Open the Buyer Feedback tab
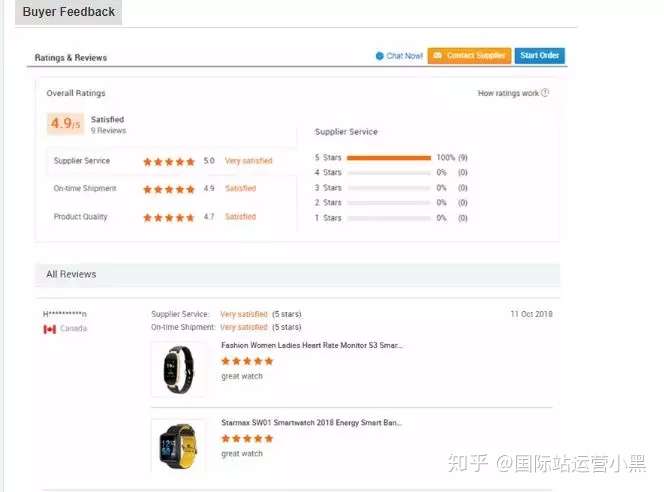This screenshot has height=492, width=664. [x=69, y=12]
